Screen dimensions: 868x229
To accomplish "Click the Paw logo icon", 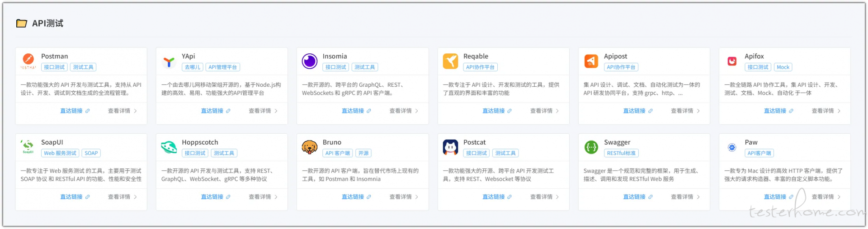I will 732,147.
